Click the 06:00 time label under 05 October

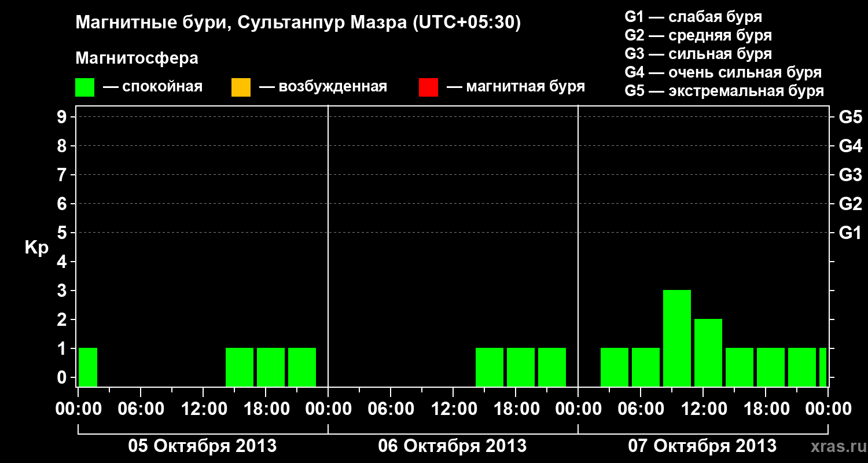(x=140, y=409)
